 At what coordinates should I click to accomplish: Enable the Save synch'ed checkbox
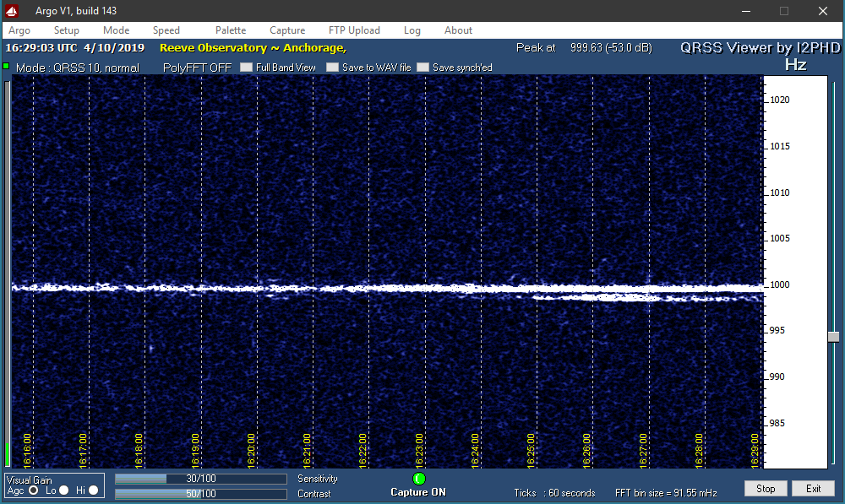(x=423, y=68)
